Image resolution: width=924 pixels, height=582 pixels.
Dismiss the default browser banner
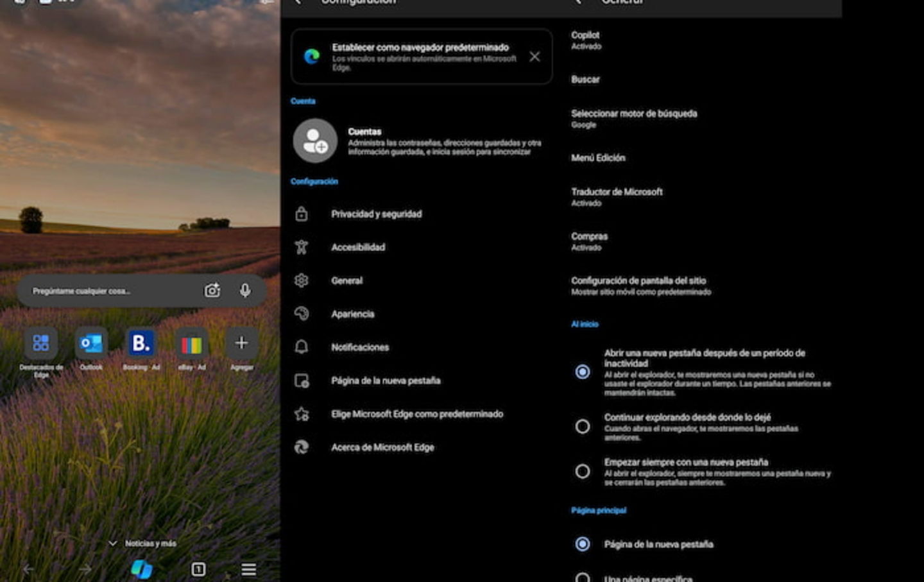tap(535, 56)
